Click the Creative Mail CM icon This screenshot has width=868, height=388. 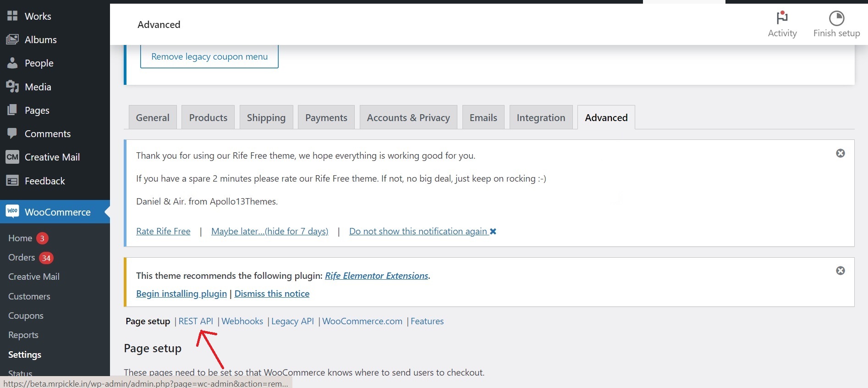[12, 157]
